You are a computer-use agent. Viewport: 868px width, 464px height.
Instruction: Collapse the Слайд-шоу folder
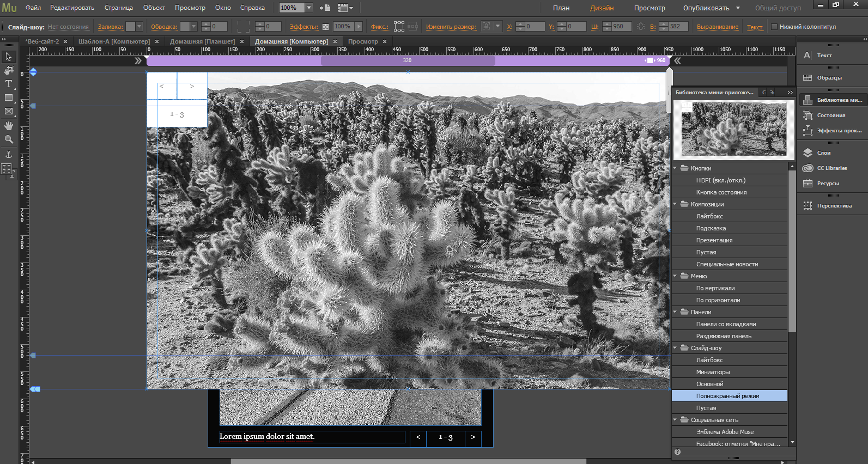click(x=675, y=348)
